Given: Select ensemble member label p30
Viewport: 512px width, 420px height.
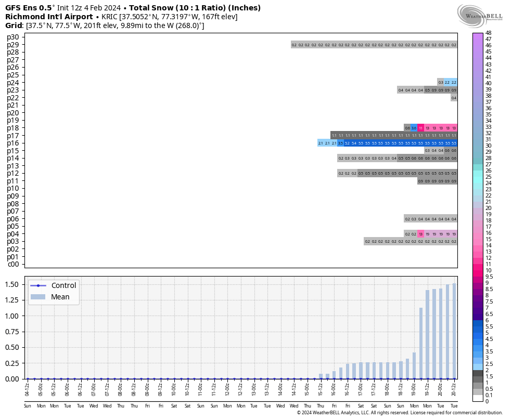Looking at the screenshot, I should click(13, 37).
